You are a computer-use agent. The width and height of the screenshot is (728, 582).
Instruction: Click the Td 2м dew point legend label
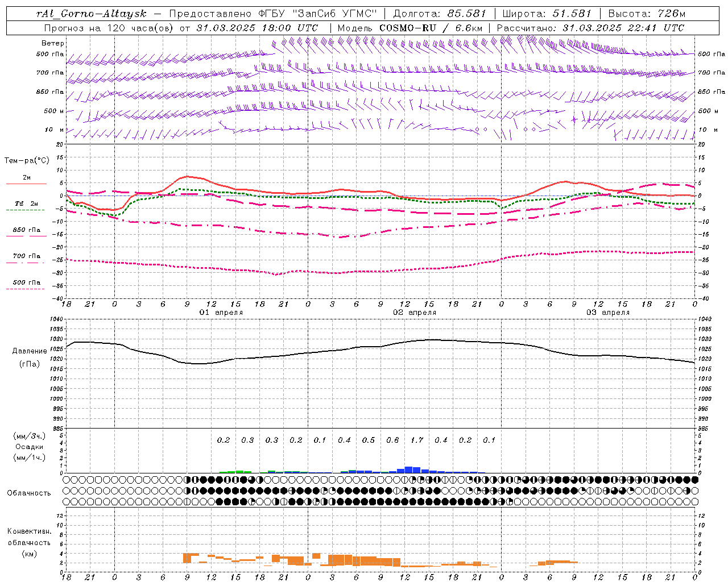[x=27, y=203]
